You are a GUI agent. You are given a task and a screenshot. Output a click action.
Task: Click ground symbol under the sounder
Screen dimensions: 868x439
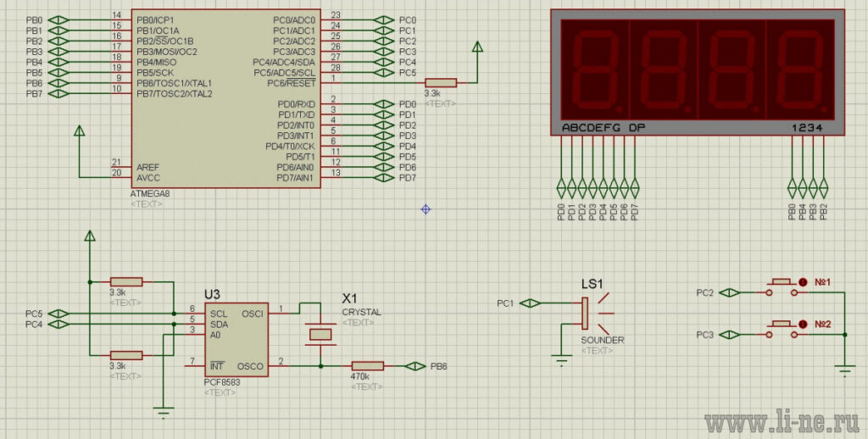coord(562,361)
